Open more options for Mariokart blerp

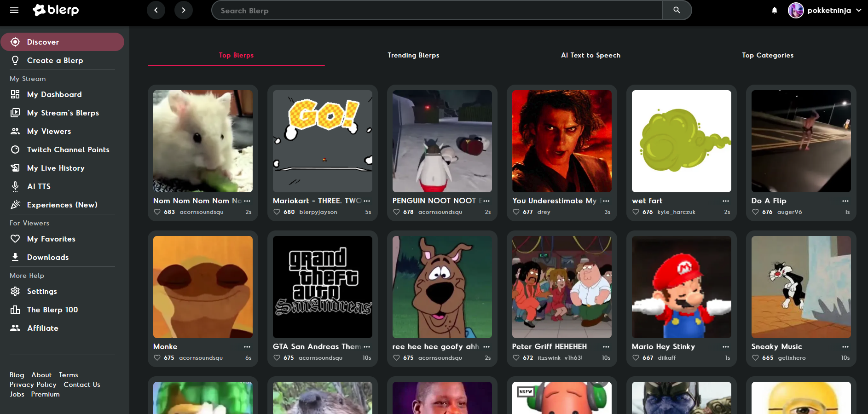[367, 201]
